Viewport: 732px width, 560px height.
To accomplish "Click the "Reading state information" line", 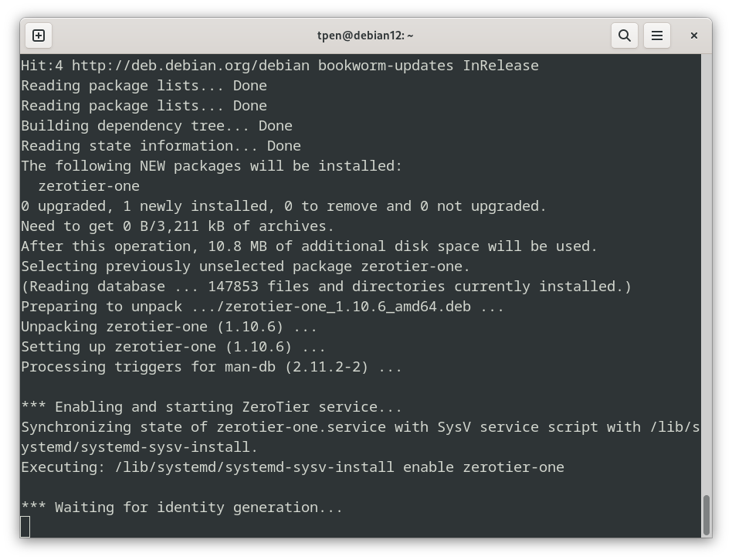I will pos(161,146).
